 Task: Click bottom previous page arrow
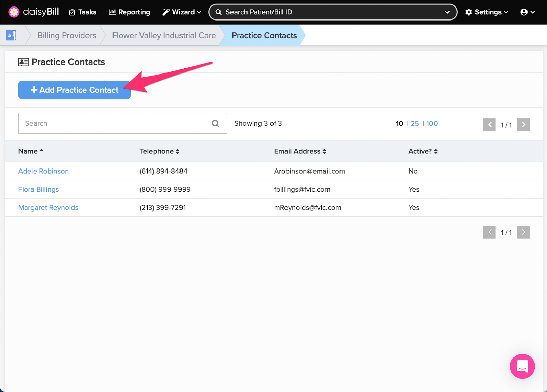coord(489,232)
